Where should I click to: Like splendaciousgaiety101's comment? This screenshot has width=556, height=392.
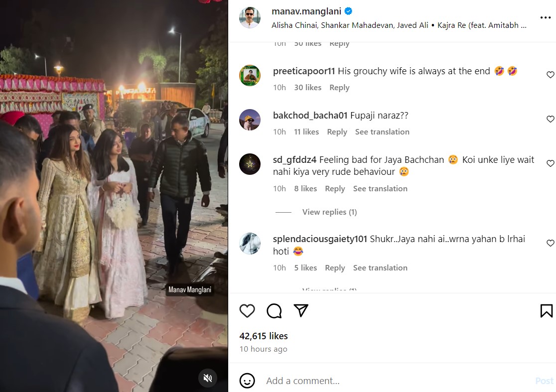pyautogui.click(x=550, y=243)
